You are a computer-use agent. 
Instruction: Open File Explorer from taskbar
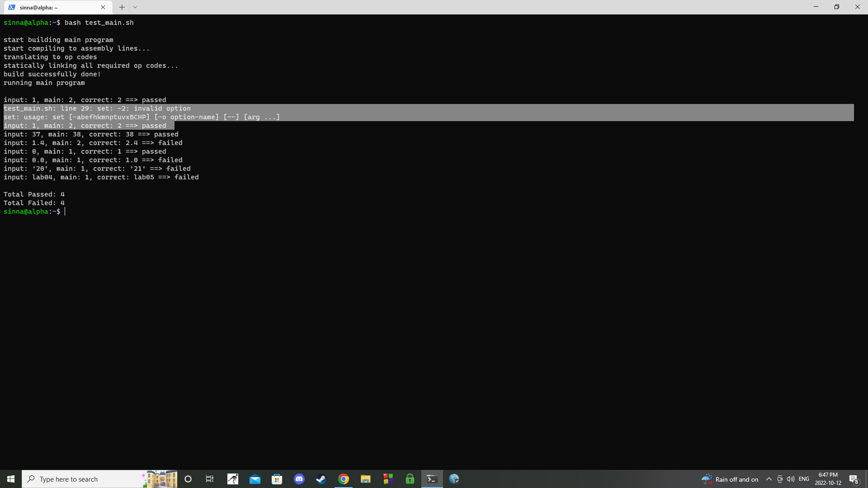[365, 479]
